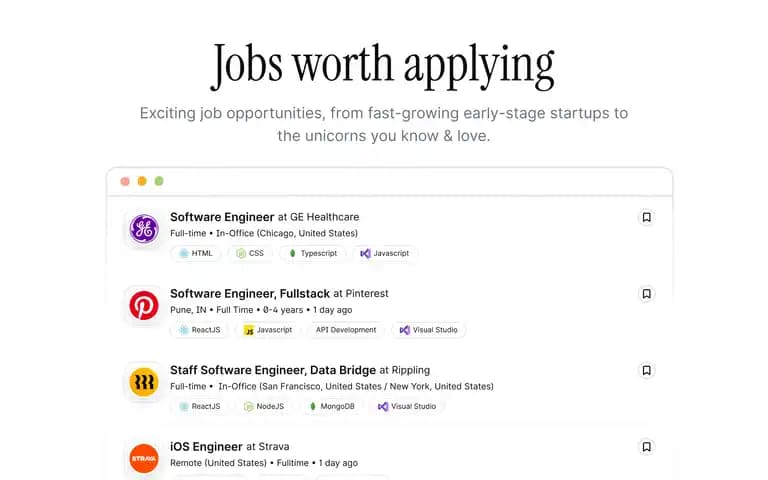Click the Typescript tag on GE job
Viewport: 768px width, 480px height.
[313, 253]
